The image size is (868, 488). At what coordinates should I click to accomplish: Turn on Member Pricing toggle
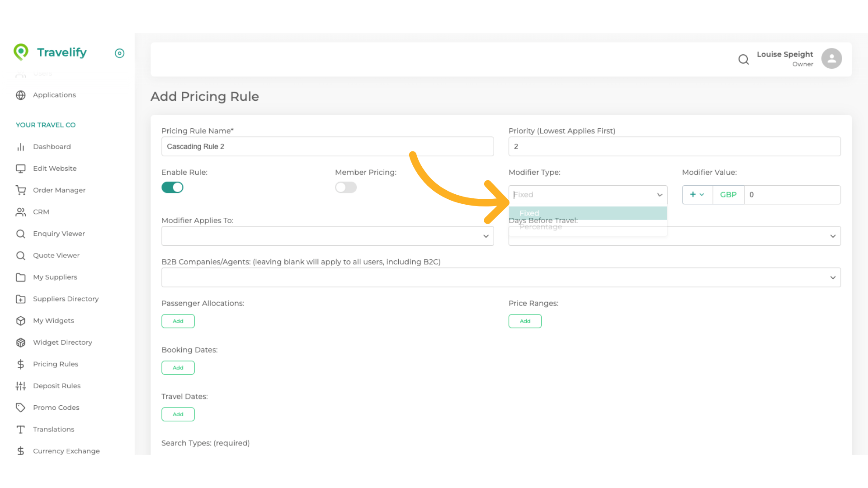(x=346, y=188)
